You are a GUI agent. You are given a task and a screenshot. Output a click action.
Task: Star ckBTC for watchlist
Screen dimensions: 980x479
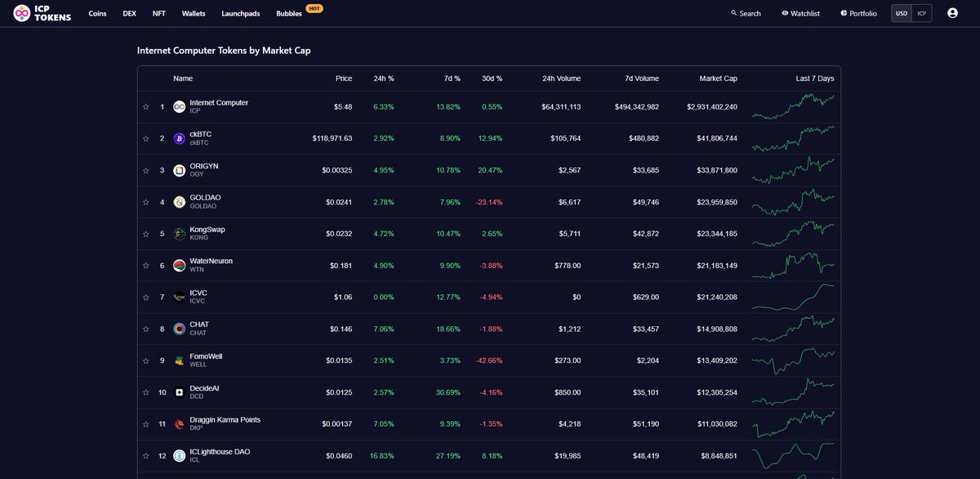pos(146,138)
